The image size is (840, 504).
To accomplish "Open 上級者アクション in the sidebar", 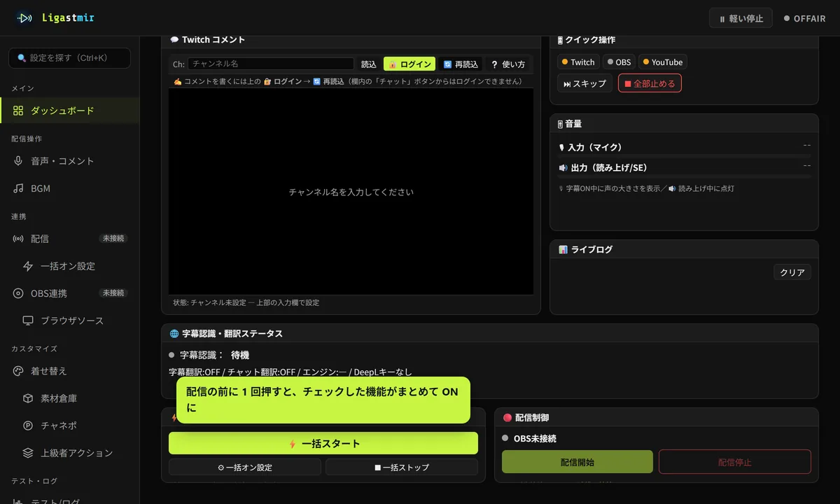I will tap(70, 453).
